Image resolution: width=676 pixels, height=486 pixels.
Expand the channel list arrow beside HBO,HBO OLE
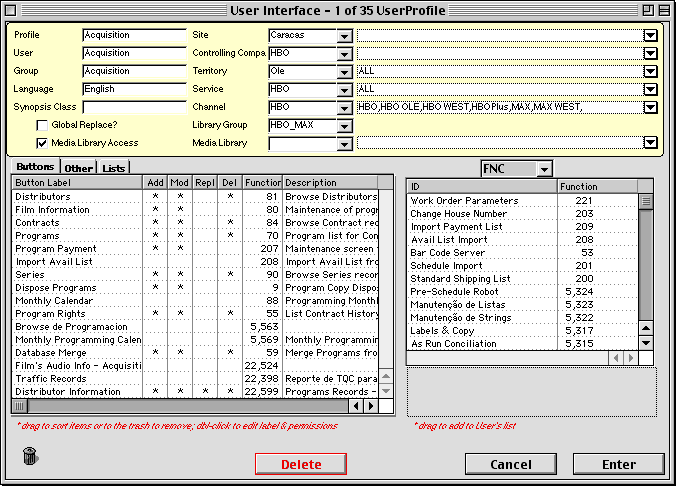coord(651,107)
